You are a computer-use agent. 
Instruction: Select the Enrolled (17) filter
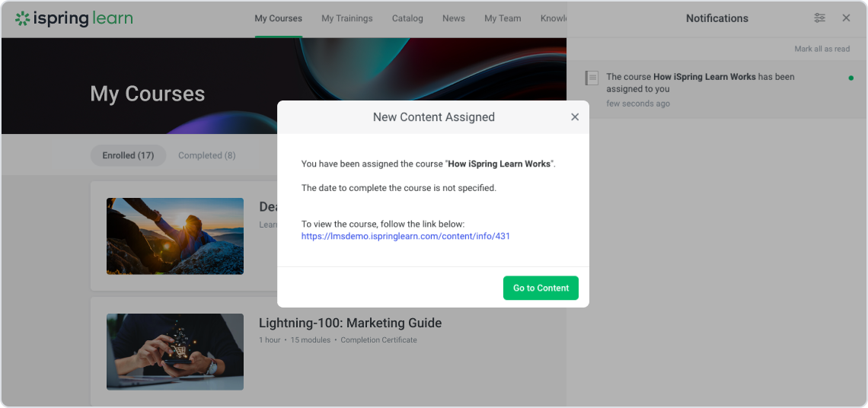click(x=129, y=155)
